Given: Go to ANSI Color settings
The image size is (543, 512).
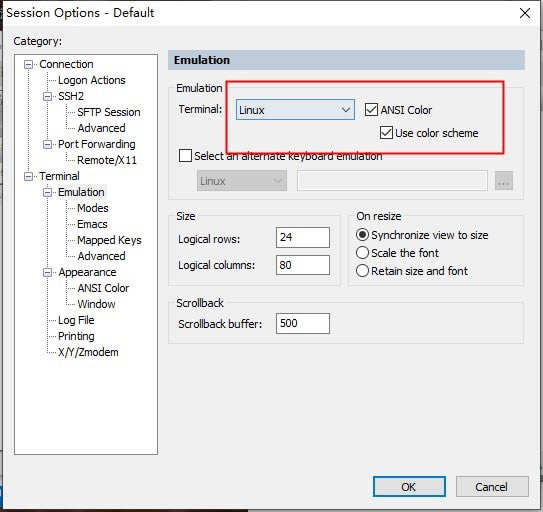Looking at the screenshot, I should (103, 288).
